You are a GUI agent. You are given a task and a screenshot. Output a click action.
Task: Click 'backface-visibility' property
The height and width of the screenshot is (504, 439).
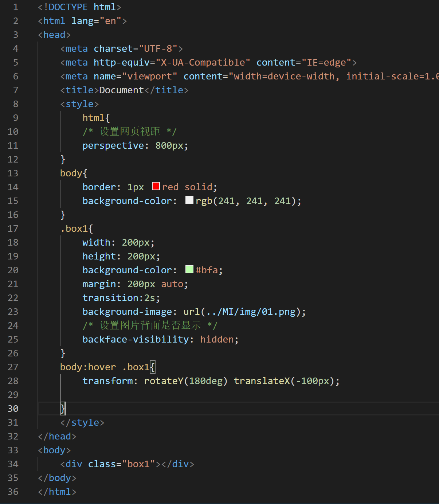pyautogui.click(x=136, y=339)
